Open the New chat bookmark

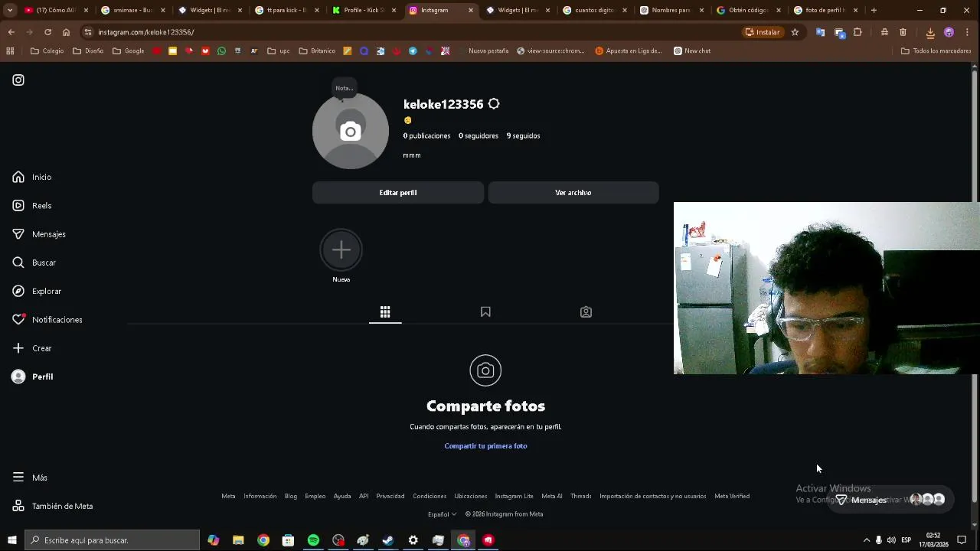691,51
